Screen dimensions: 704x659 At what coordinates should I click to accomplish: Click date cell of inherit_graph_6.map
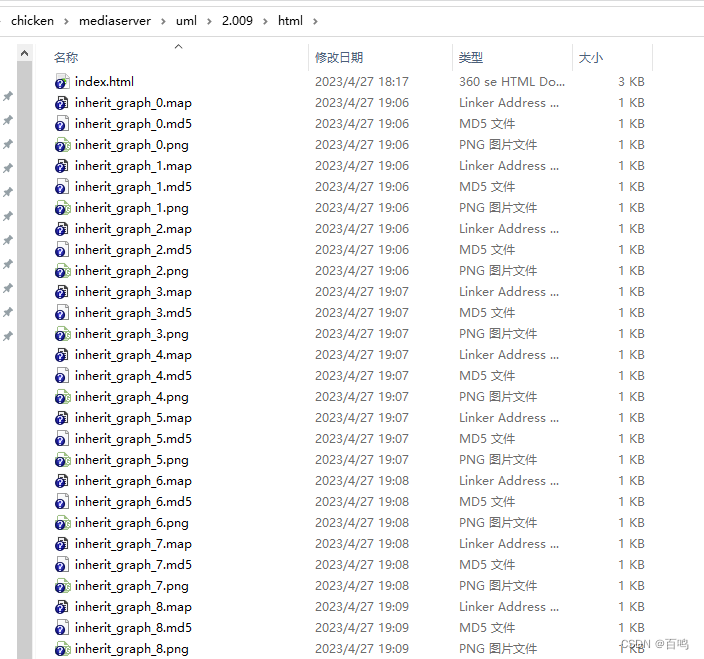(362, 481)
